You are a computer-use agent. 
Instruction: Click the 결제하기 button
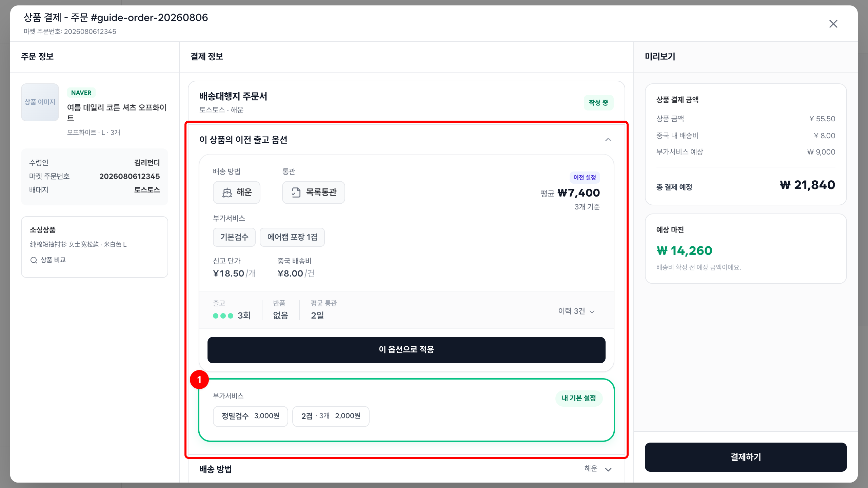pos(746,457)
